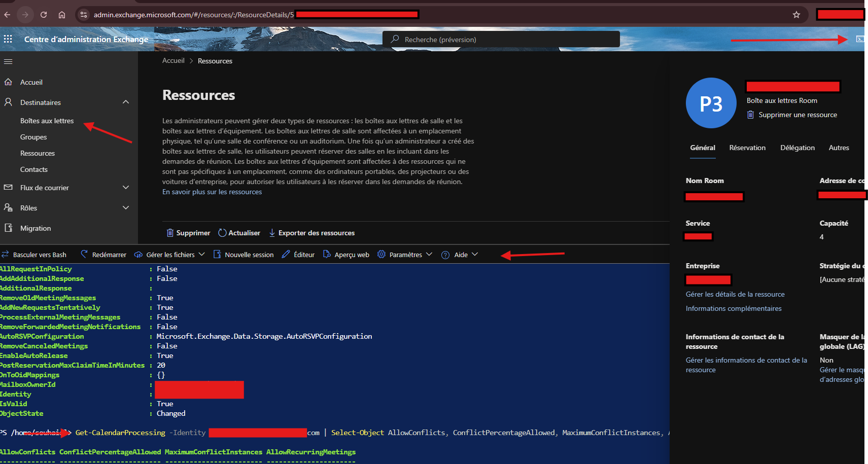Bookmark this page with the star icon
This screenshot has width=868, height=464.
(796, 15)
